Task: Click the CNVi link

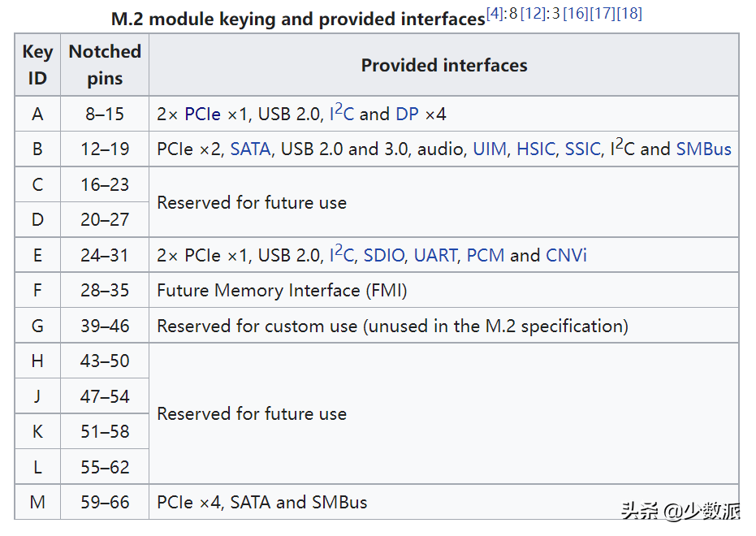Action: click(566, 256)
